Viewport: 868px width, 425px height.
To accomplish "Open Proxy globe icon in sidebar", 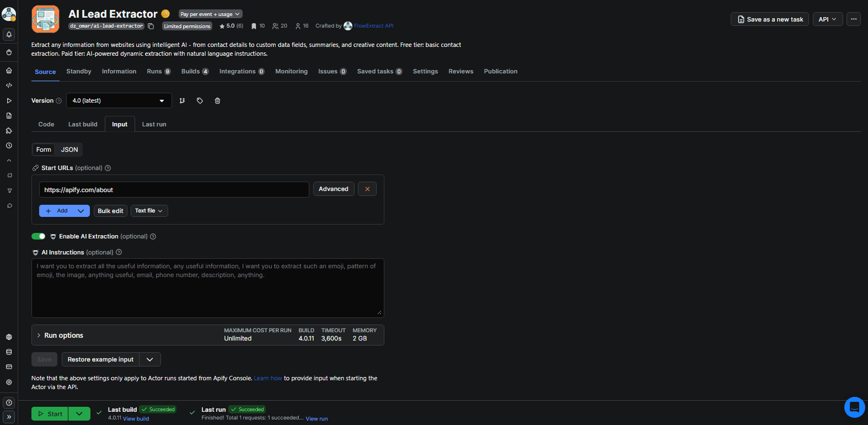I will click(x=9, y=337).
